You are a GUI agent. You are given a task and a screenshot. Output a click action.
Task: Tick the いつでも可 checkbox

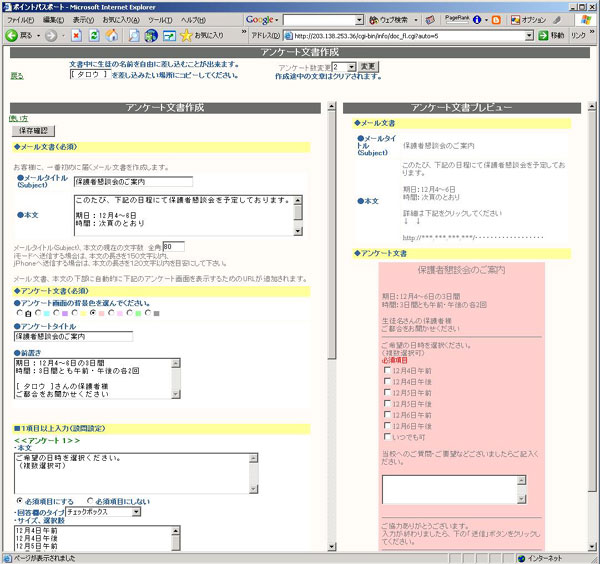pos(387,437)
